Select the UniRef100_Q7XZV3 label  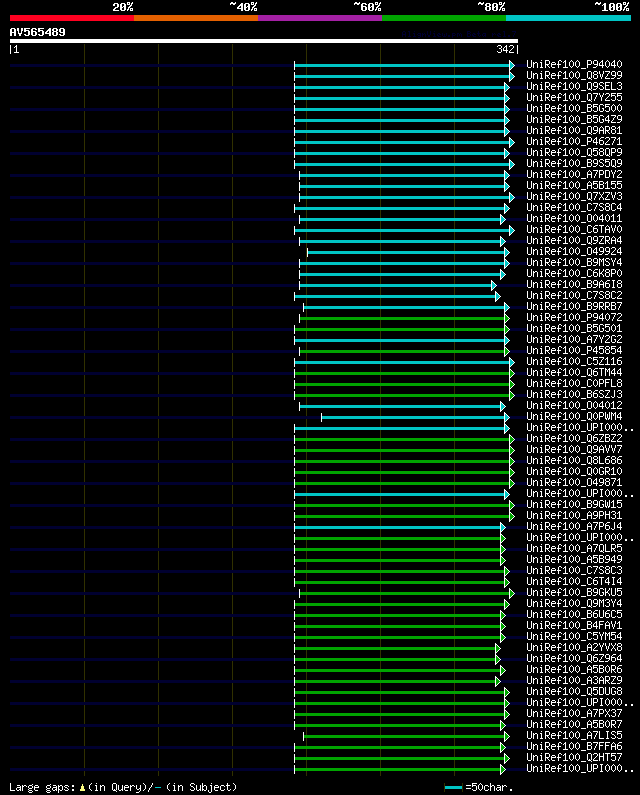[x=574, y=196]
